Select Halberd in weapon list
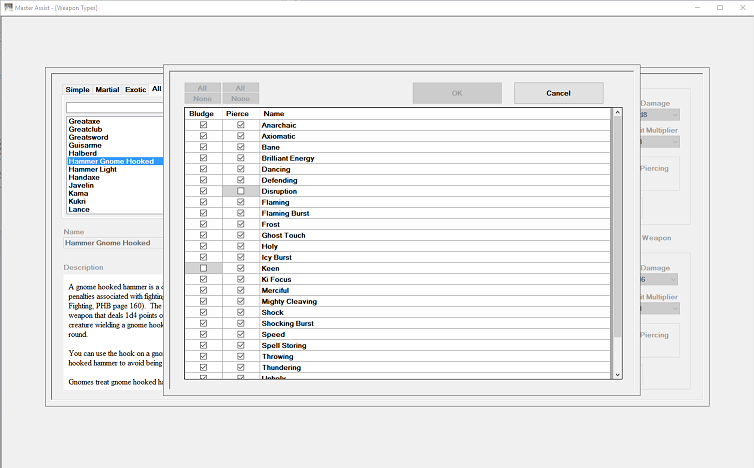Image resolution: width=754 pixels, height=468 pixels. (x=115, y=153)
